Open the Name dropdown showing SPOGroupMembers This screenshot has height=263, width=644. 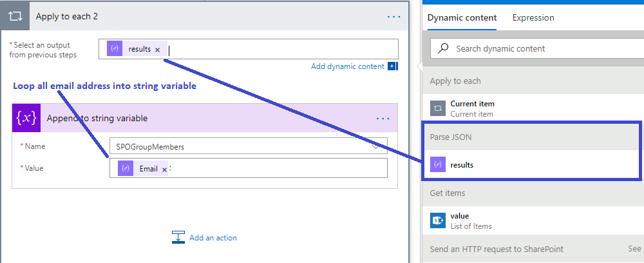point(248,146)
